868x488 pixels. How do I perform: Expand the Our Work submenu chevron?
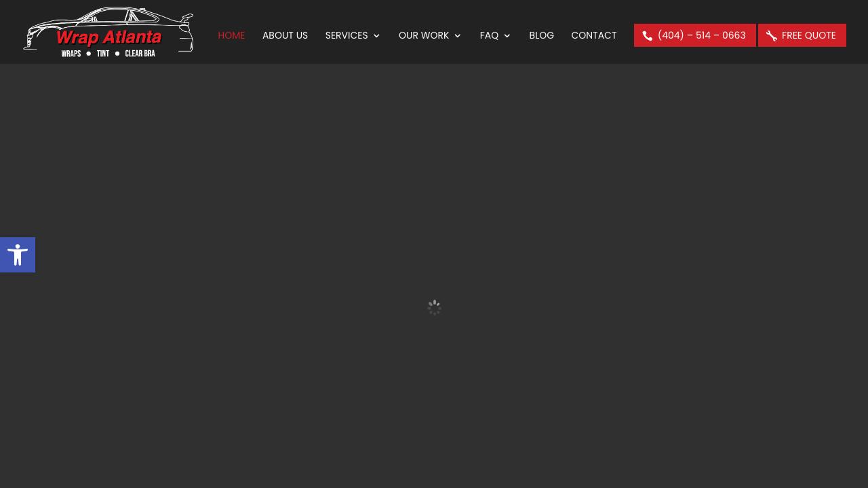point(458,36)
